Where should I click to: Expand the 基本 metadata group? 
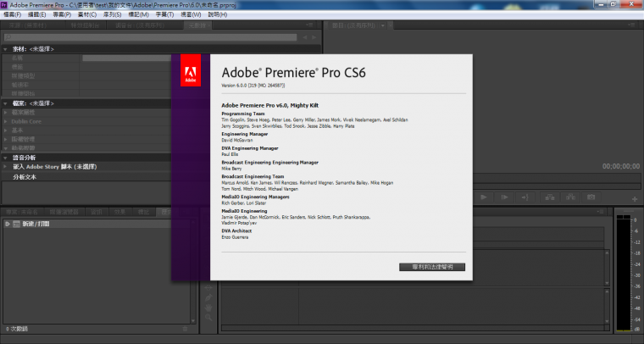[5, 130]
